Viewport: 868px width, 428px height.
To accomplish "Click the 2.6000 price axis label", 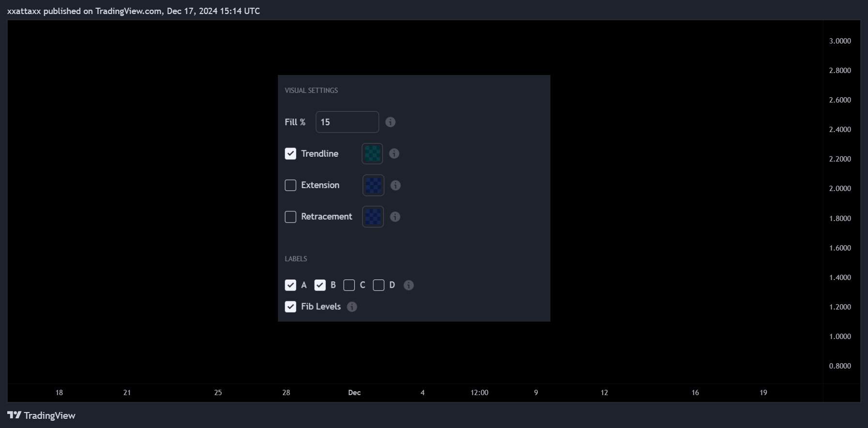I will [x=840, y=100].
